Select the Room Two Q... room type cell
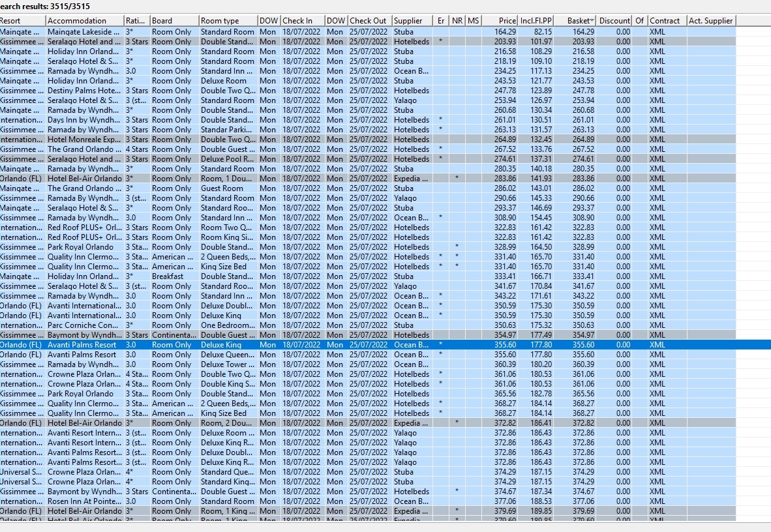Screen dimensions: 771x532 tap(228, 227)
